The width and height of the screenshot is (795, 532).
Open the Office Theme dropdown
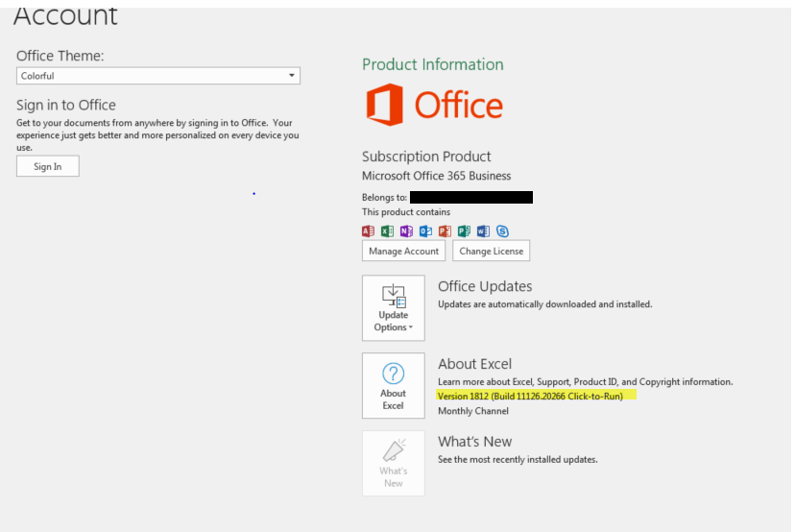[x=158, y=76]
